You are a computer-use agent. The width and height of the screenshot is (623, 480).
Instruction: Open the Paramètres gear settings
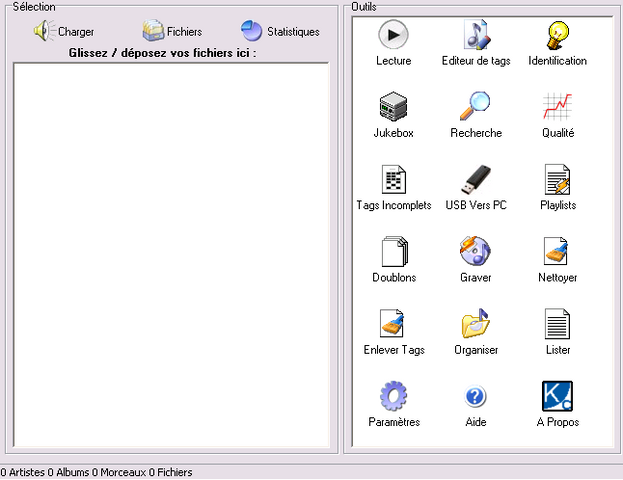pos(393,404)
